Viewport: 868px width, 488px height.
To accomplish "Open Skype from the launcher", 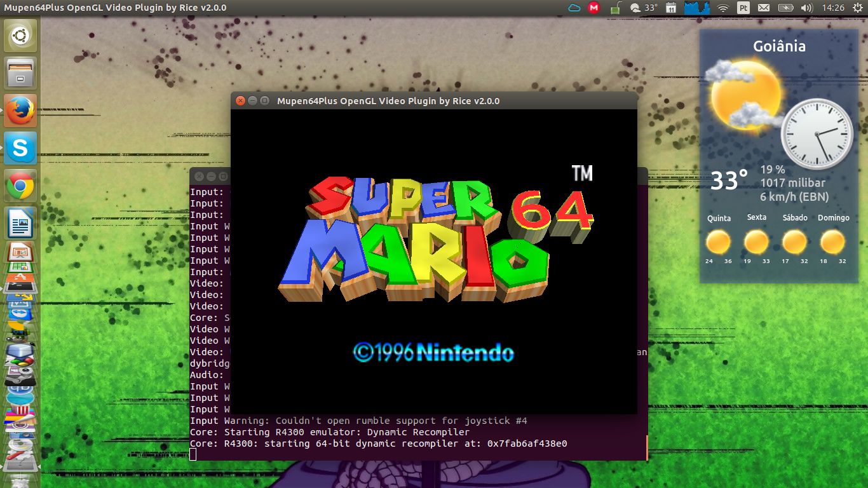I will (20, 148).
